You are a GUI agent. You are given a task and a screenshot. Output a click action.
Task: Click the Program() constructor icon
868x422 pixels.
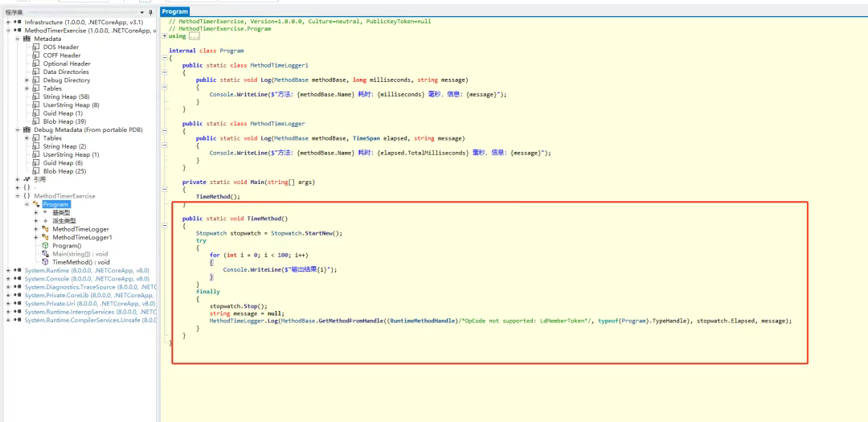pos(45,246)
